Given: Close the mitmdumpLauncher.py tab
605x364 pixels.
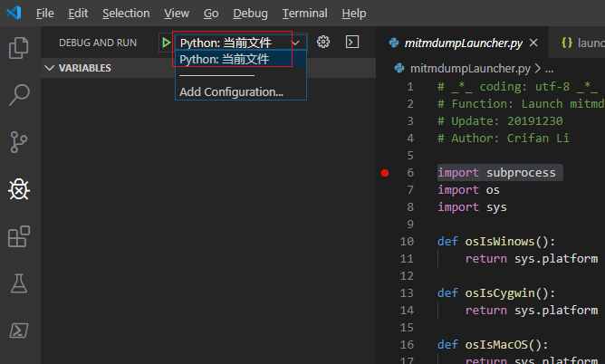Looking at the screenshot, I should 533,43.
